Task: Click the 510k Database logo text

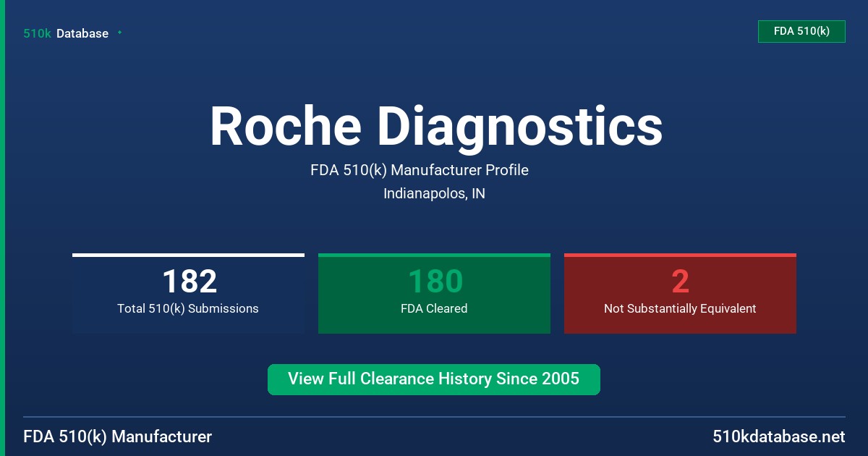Action: (x=66, y=33)
